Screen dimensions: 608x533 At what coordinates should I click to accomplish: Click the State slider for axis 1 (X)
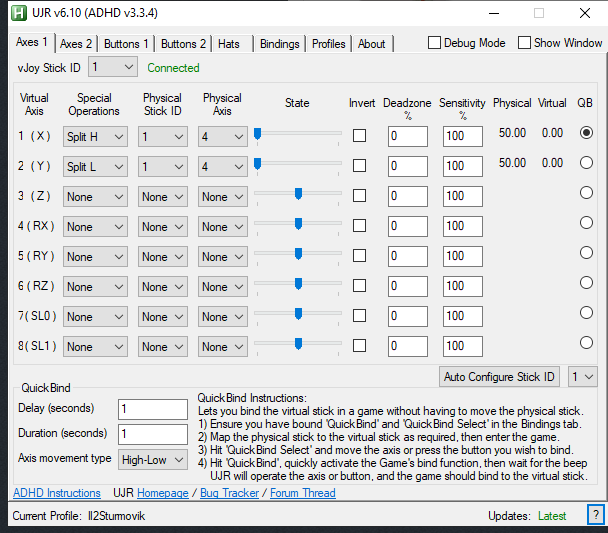pyautogui.click(x=298, y=136)
